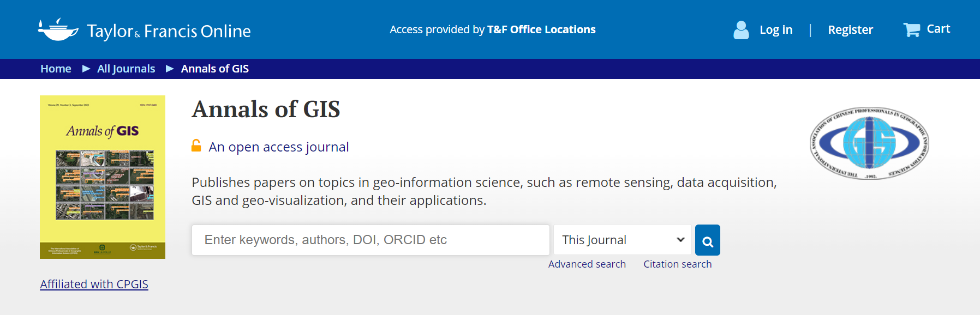This screenshot has height=315, width=980.
Task: Click the user profile icon
Action: (x=741, y=30)
